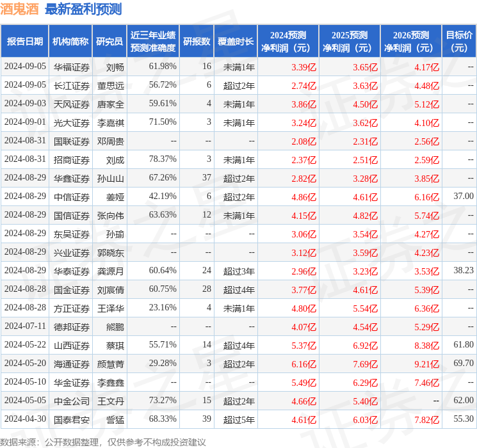Viewport: 477px width, 448px height.
Task: Click the 方正证券 institution cell
Action: [72, 308]
